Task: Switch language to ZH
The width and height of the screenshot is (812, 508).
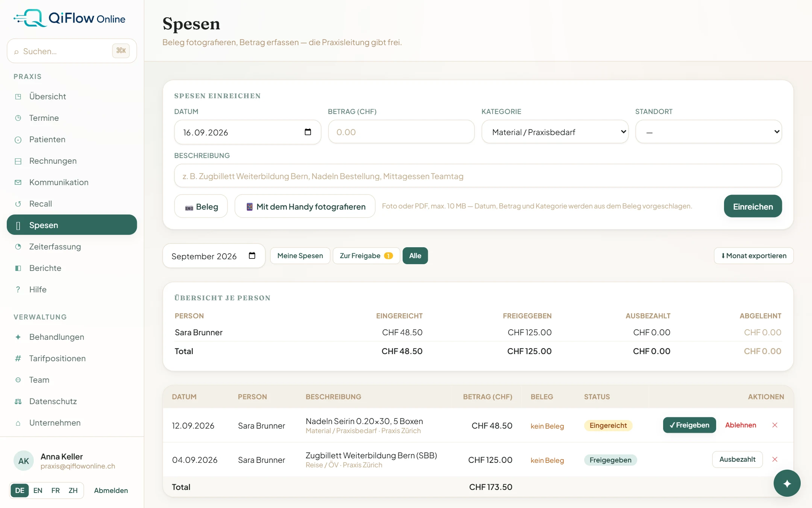Action: tap(73, 490)
